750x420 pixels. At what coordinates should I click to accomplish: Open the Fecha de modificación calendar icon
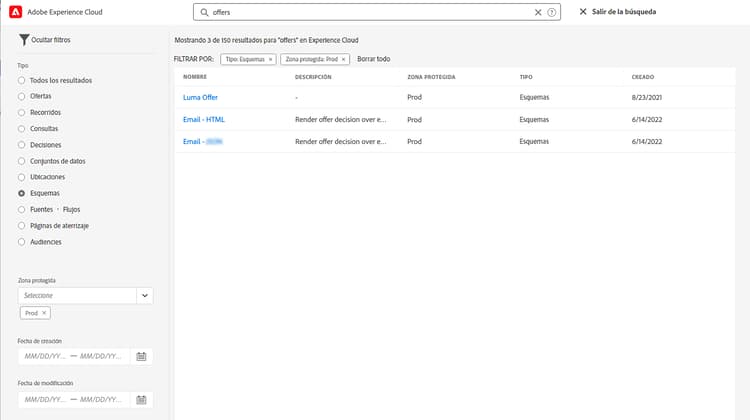[141, 400]
